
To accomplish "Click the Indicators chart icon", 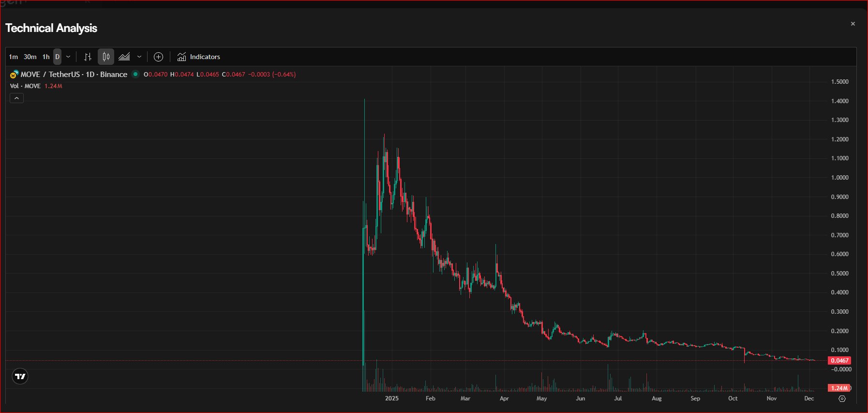I will [x=181, y=57].
